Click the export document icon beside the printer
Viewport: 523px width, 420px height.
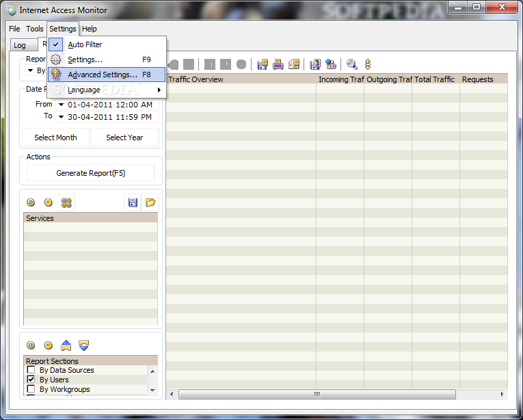[x=294, y=64]
